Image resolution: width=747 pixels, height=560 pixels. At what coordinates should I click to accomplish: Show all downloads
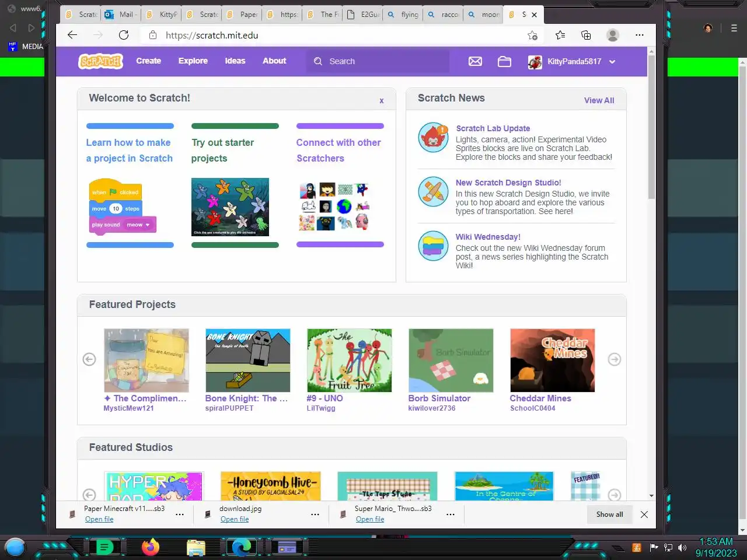tap(609, 514)
